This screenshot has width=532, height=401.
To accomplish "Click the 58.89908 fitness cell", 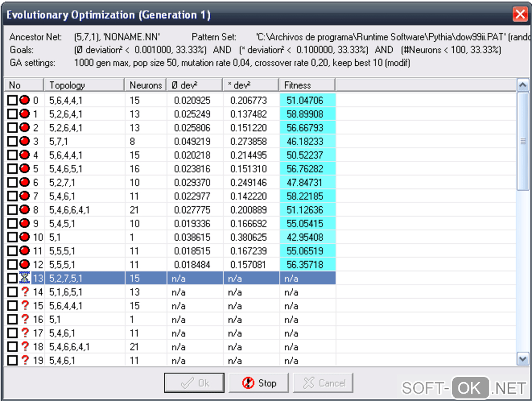I will (307, 114).
